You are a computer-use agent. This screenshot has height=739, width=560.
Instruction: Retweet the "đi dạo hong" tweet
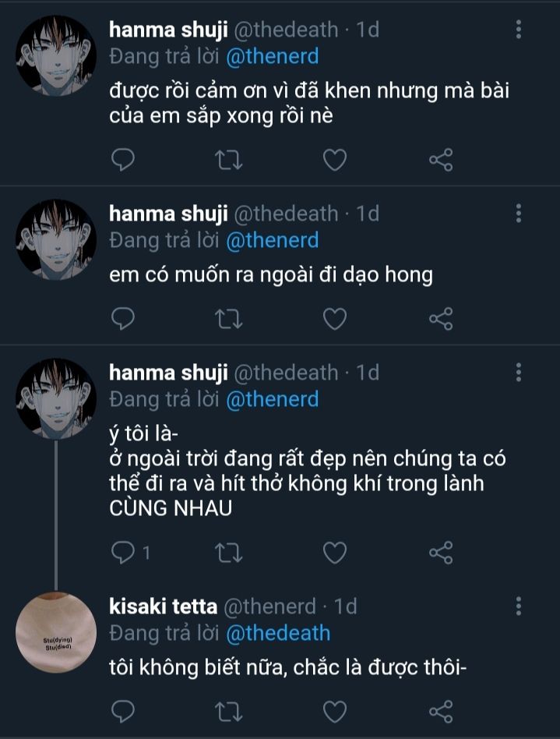(x=228, y=318)
